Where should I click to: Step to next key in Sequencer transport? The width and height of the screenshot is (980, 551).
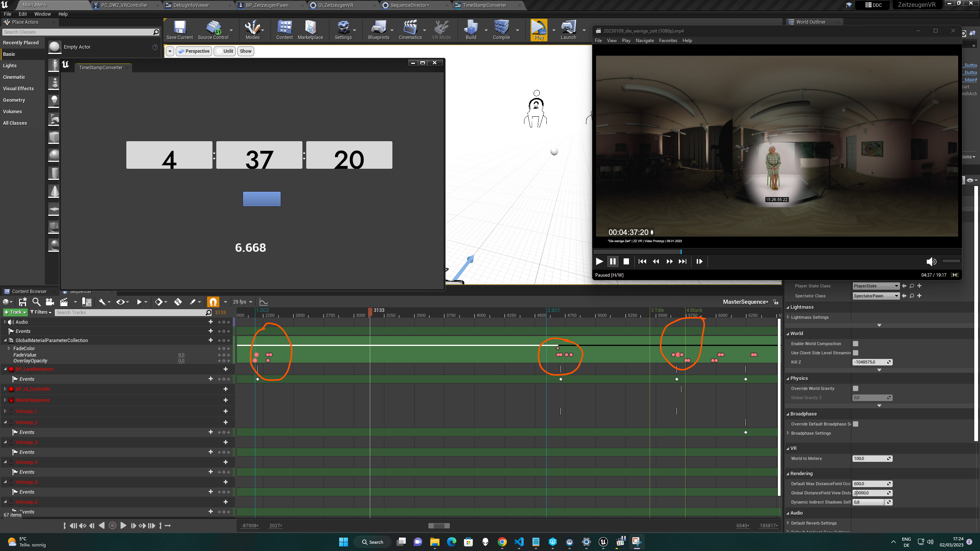142,525
